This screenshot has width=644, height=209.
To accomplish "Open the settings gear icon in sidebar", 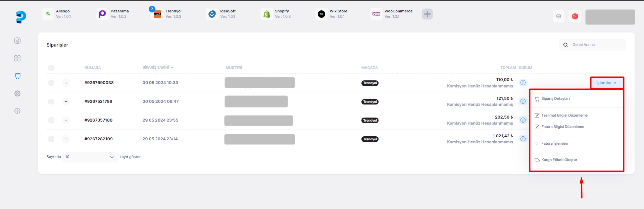I will coord(17,93).
